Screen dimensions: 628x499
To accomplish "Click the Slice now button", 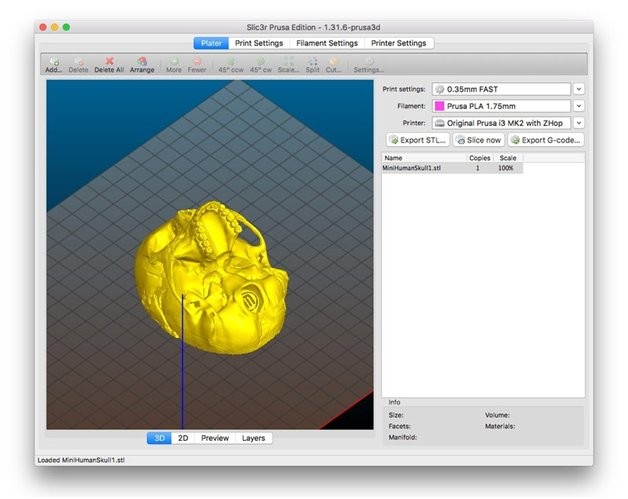I will 479,140.
